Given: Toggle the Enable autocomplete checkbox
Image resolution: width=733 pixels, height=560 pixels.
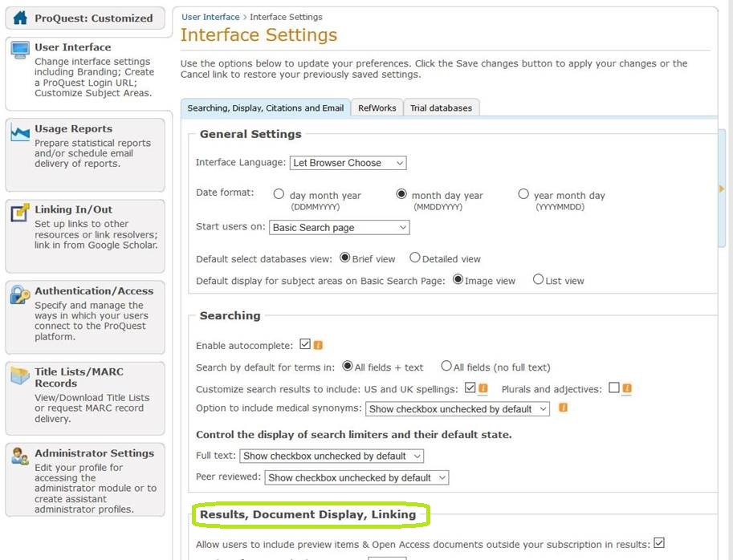Looking at the screenshot, I should click(305, 344).
